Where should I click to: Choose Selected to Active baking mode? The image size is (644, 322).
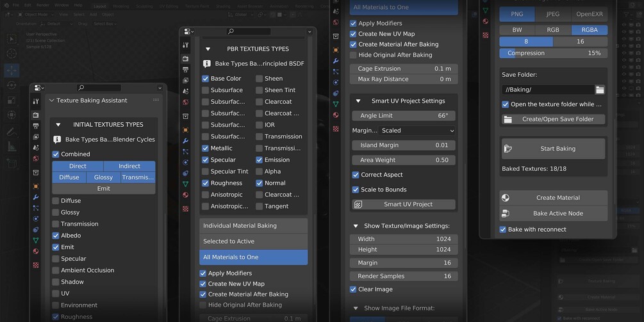(x=253, y=241)
